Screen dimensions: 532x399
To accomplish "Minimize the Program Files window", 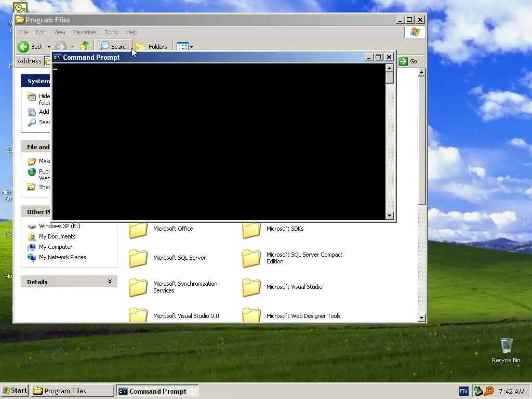I will click(x=400, y=20).
